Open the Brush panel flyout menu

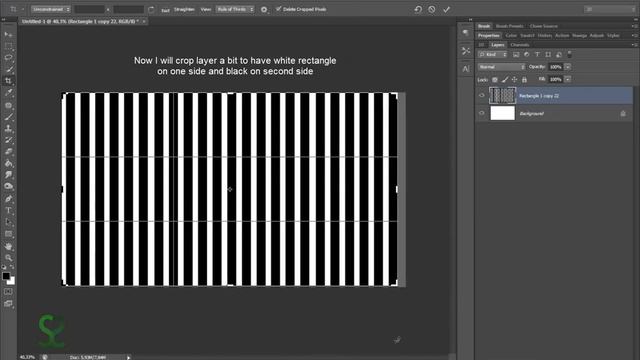(x=634, y=26)
